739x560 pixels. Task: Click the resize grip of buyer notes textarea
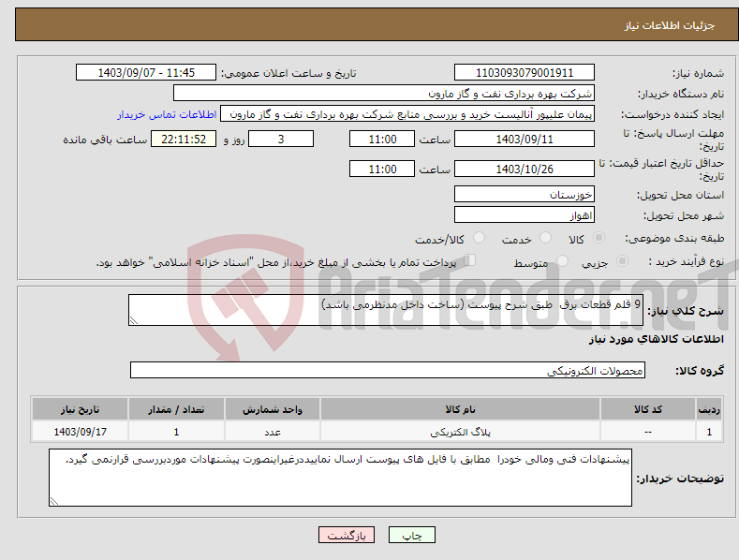(x=54, y=501)
